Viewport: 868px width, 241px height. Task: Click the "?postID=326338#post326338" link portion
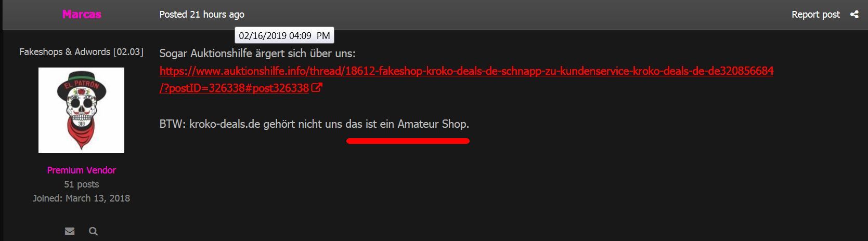[x=235, y=88]
